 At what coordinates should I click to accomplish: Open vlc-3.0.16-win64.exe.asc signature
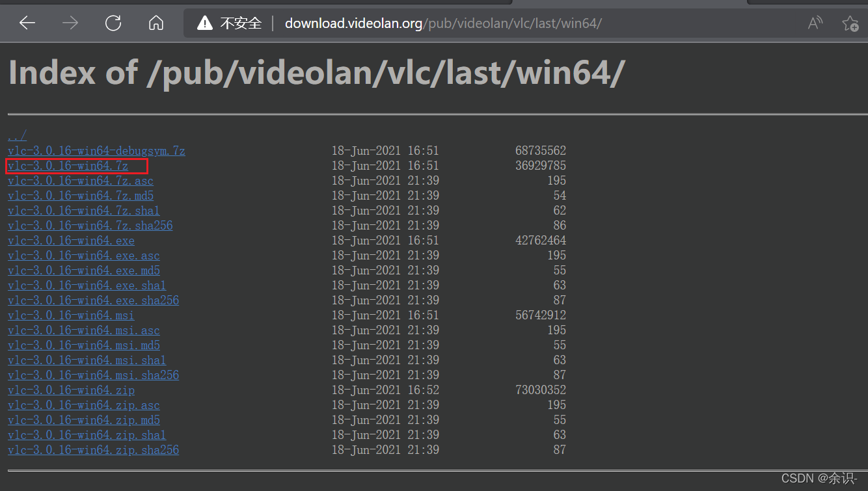tap(83, 255)
